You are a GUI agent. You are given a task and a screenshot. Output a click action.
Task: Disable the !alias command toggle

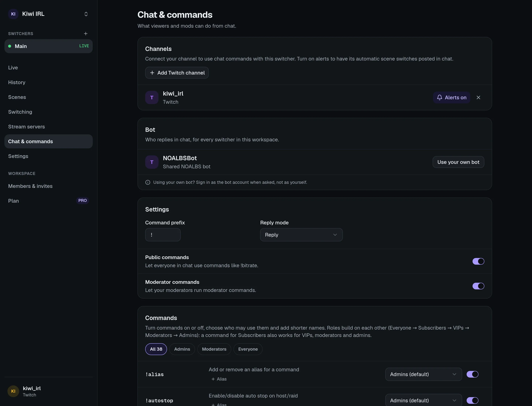pyautogui.click(x=472, y=374)
